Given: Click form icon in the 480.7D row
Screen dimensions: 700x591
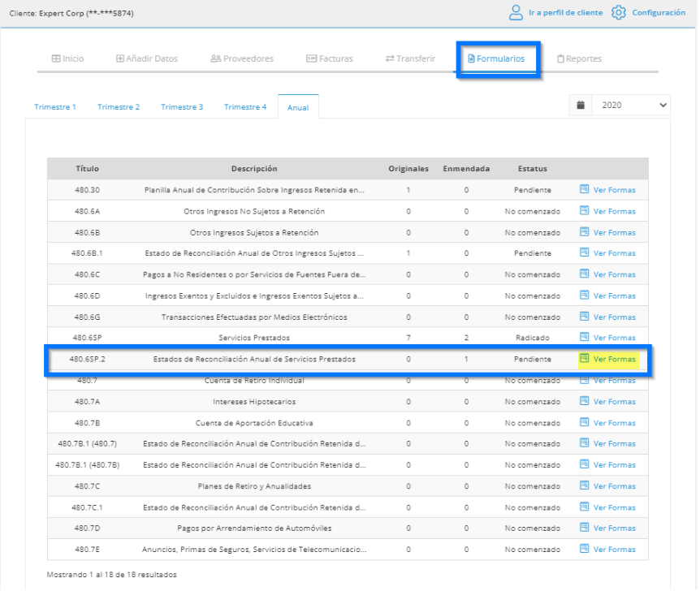Looking at the screenshot, I should tap(586, 528).
